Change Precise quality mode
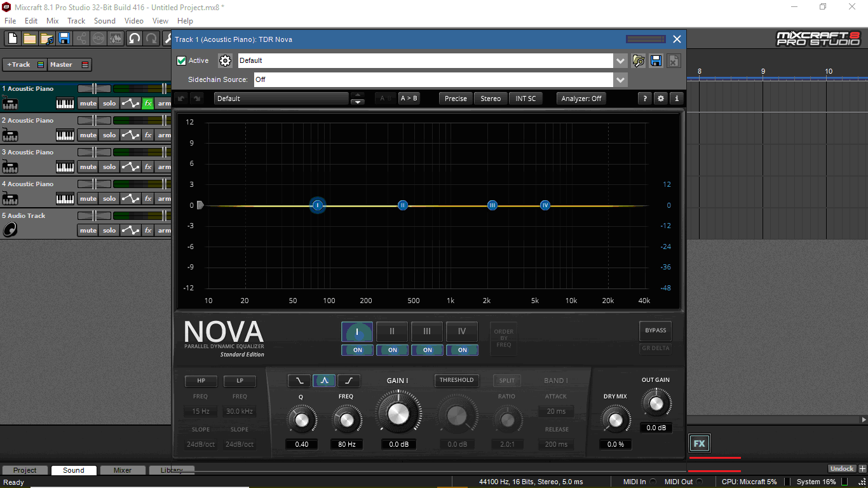Image resolution: width=868 pixels, height=488 pixels. pos(456,98)
